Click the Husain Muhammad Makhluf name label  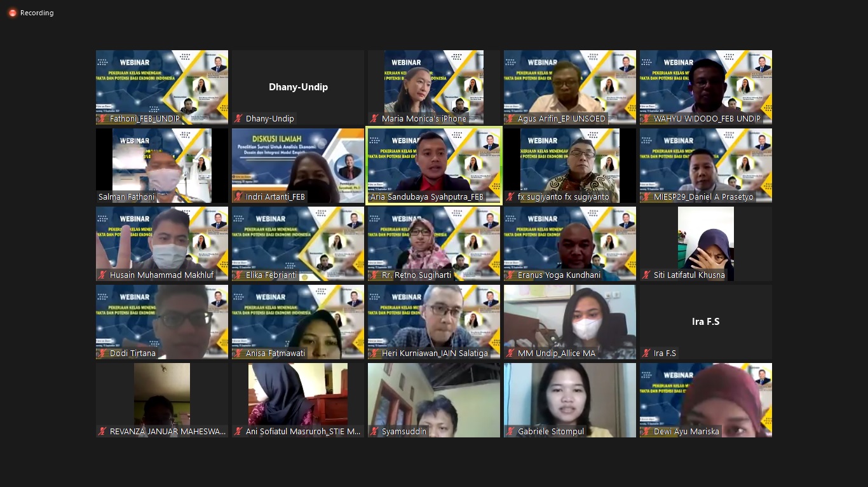(x=161, y=275)
